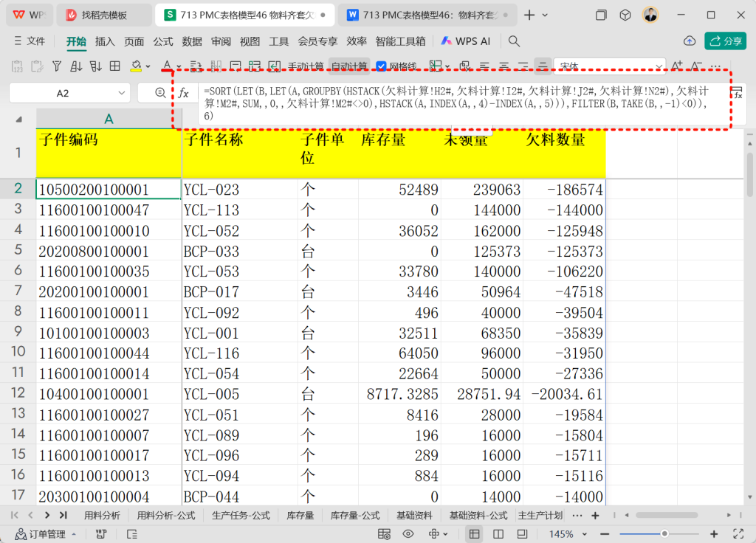Open fill color dropdown arrow
The height and width of the screenshot is (543, 756).
coord(148,66)
